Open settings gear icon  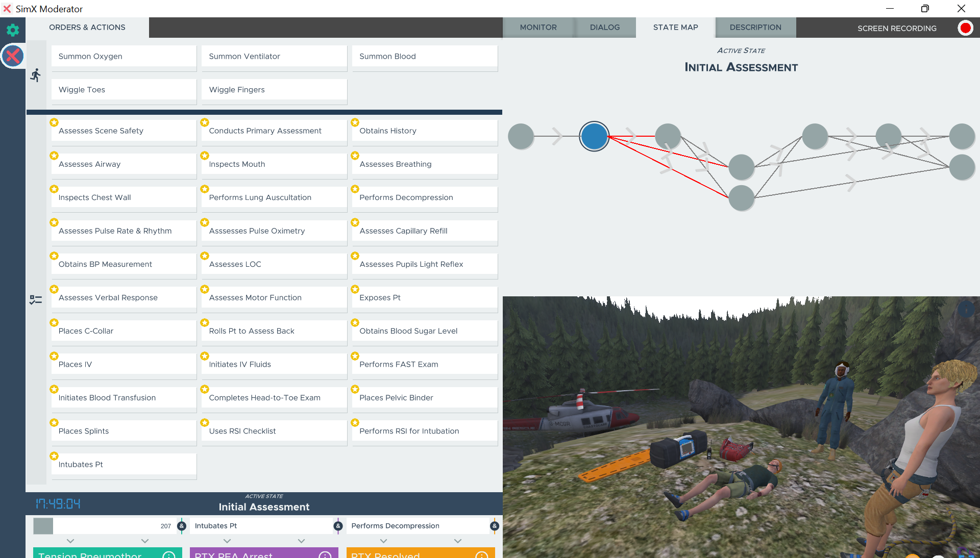[13, 30]
